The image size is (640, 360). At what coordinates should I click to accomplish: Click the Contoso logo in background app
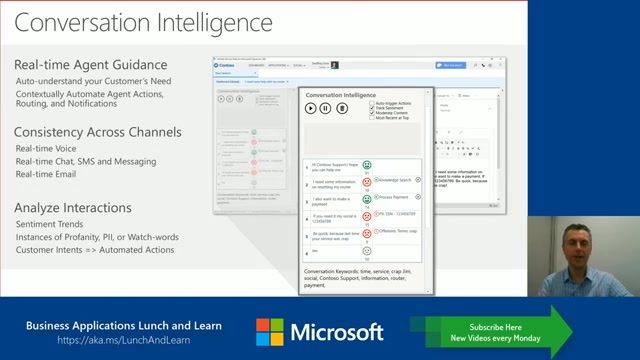(224, 65)
